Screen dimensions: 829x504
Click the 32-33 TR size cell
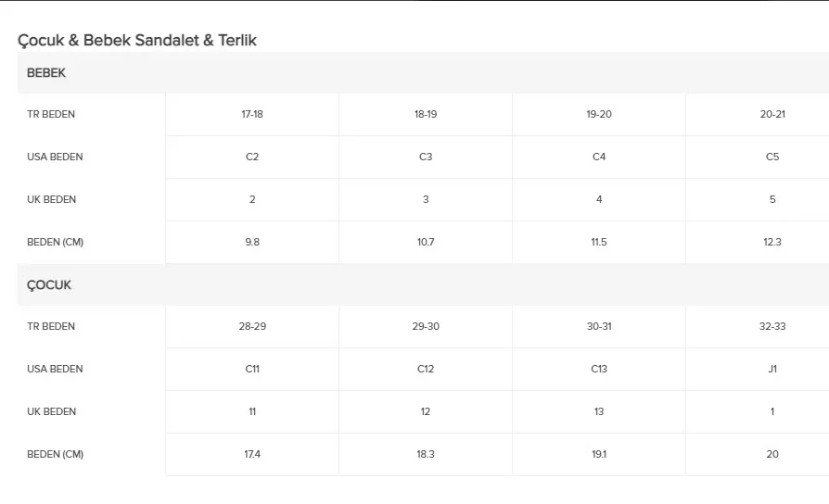(x=772, y=327)
